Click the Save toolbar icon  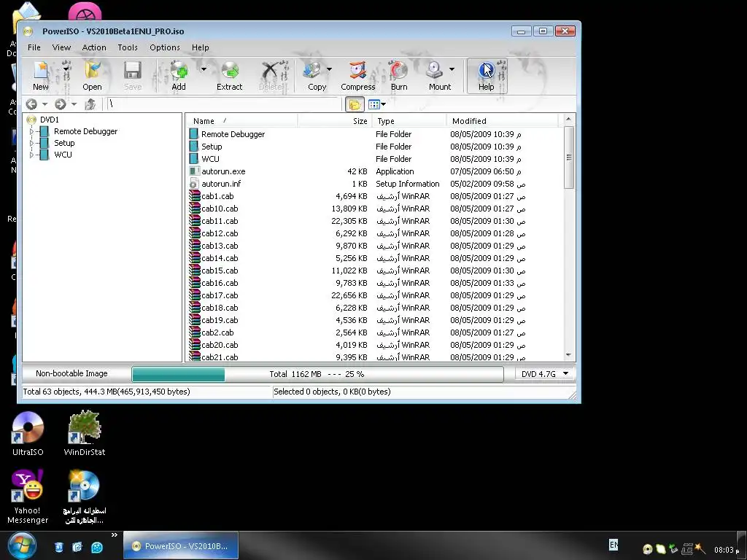point(133,71)
